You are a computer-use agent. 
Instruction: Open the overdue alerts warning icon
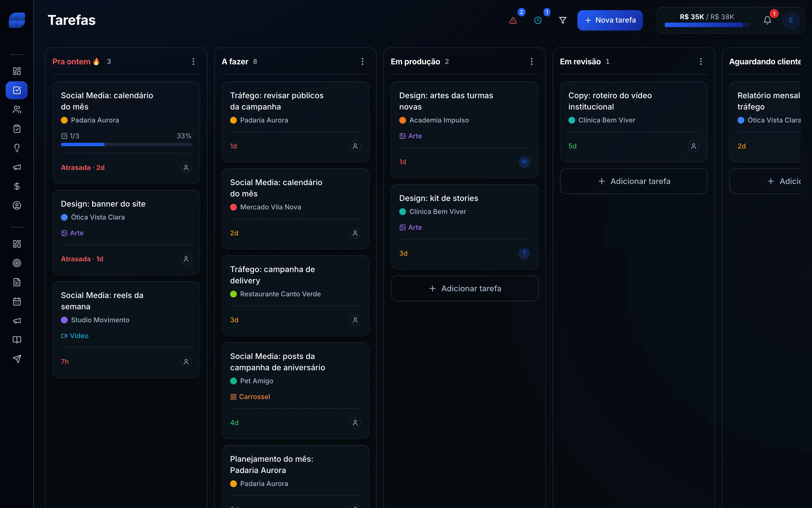tap(513, 21)
